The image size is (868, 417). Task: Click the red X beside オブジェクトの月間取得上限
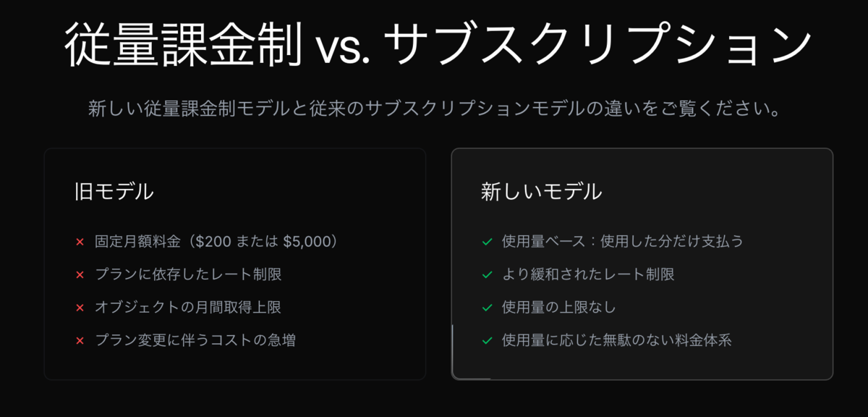coord(80,308)
